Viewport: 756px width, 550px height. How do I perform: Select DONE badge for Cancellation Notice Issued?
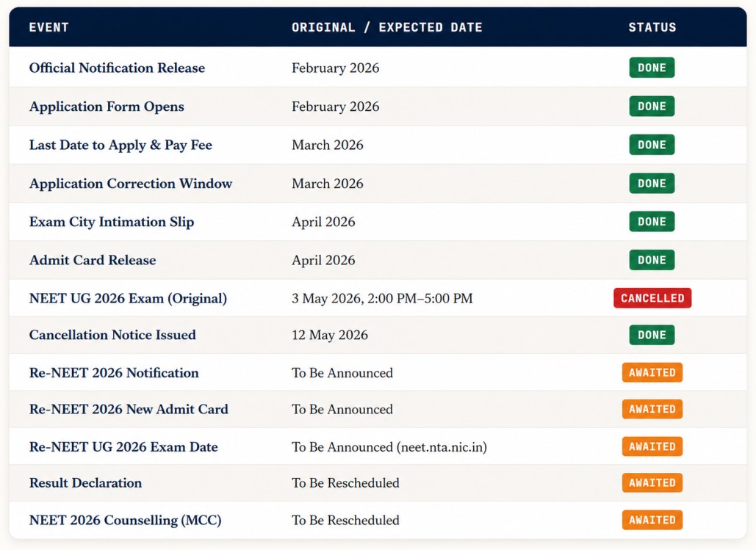coord(652,335)
